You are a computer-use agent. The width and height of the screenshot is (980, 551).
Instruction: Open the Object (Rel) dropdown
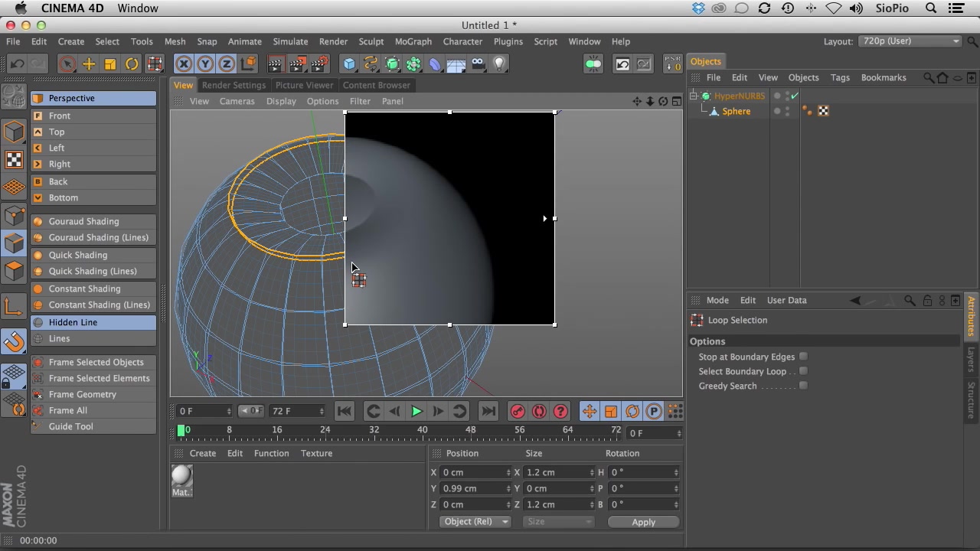[x=475, y=522]
